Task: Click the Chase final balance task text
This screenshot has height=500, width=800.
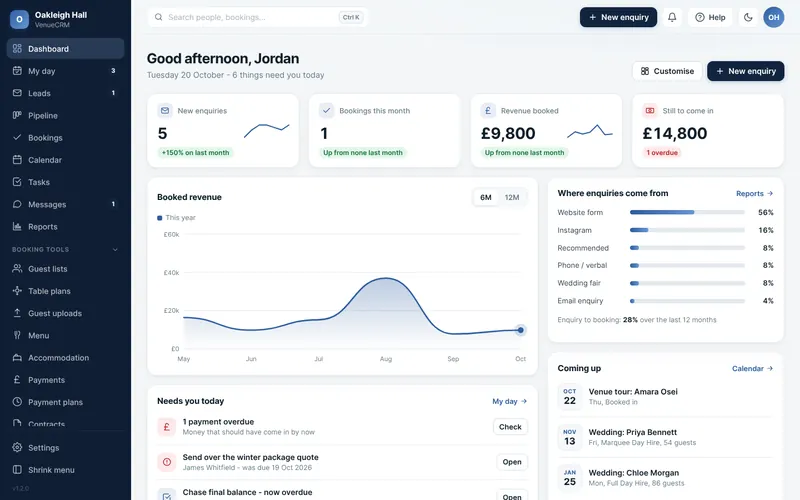Action: 247,492
